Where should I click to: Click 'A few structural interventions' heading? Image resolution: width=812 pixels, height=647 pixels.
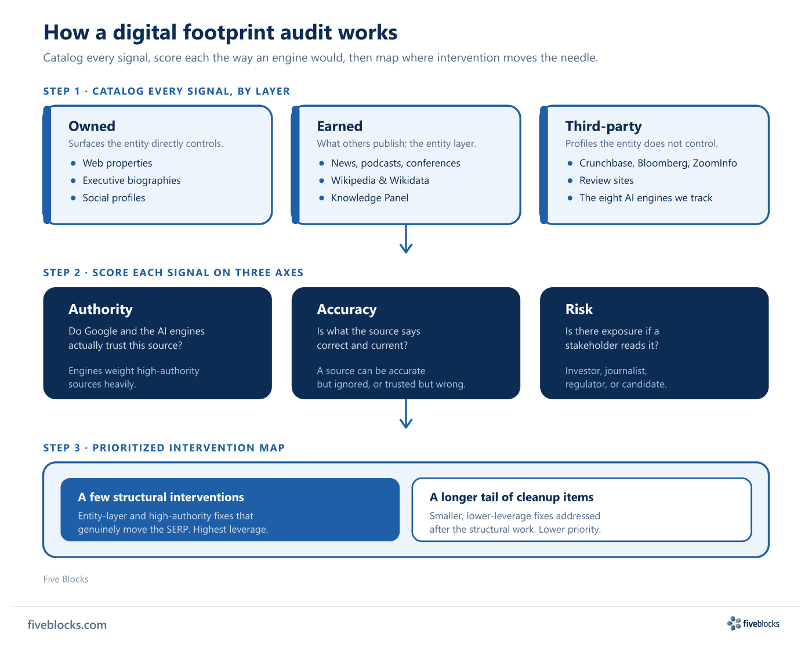click(x=161, y=497)
